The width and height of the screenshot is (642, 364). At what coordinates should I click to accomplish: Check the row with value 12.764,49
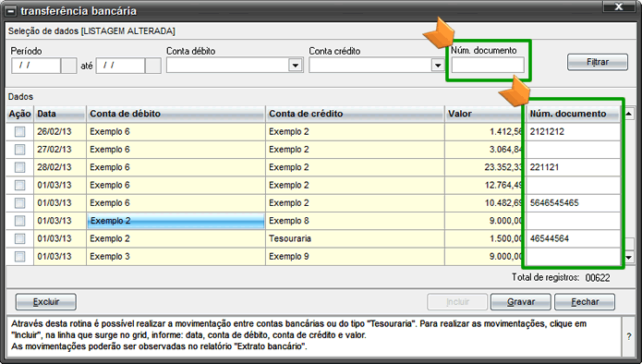point(19,185)
